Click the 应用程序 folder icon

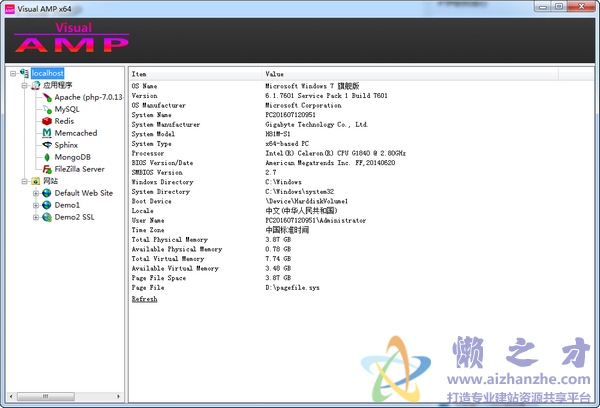(36, 85)
